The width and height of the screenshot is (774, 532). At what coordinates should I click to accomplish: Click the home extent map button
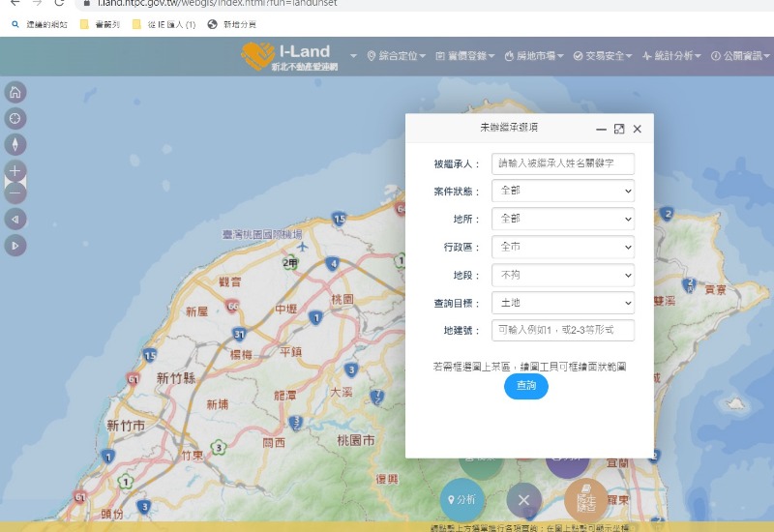tap(15, 93)
